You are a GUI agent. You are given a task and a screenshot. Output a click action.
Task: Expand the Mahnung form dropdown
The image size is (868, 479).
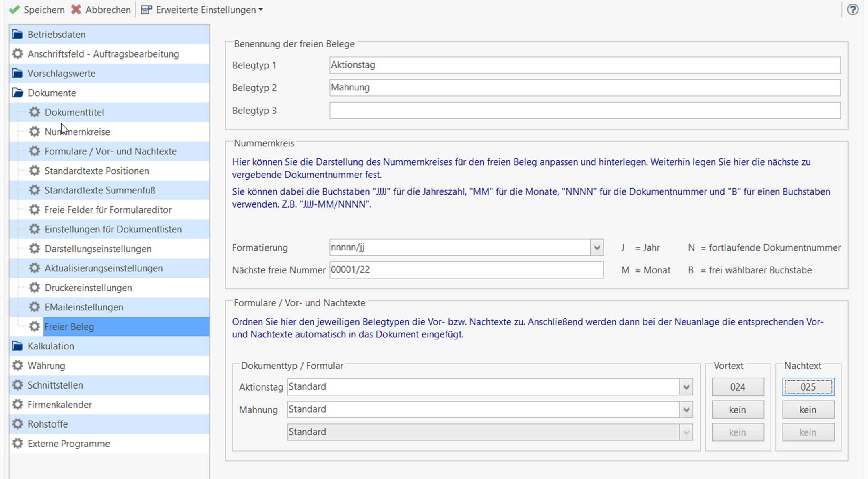tap(686, 410)
